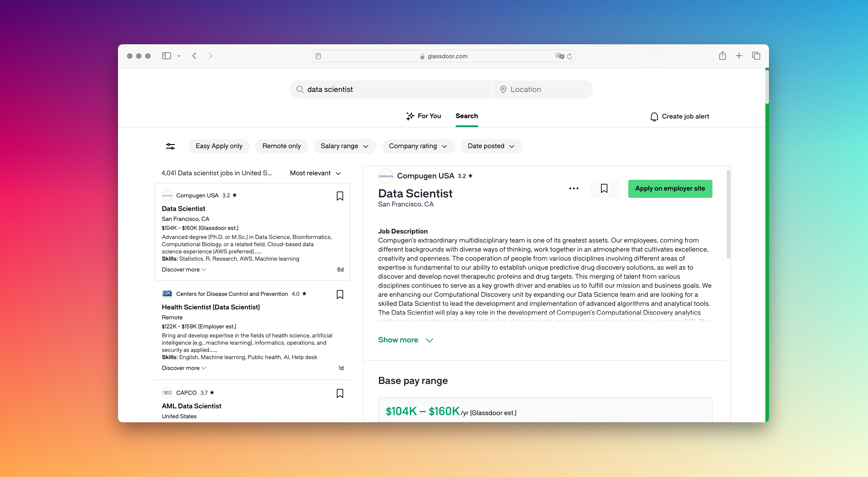Click the CAPCO company name

tap(186, 393)
